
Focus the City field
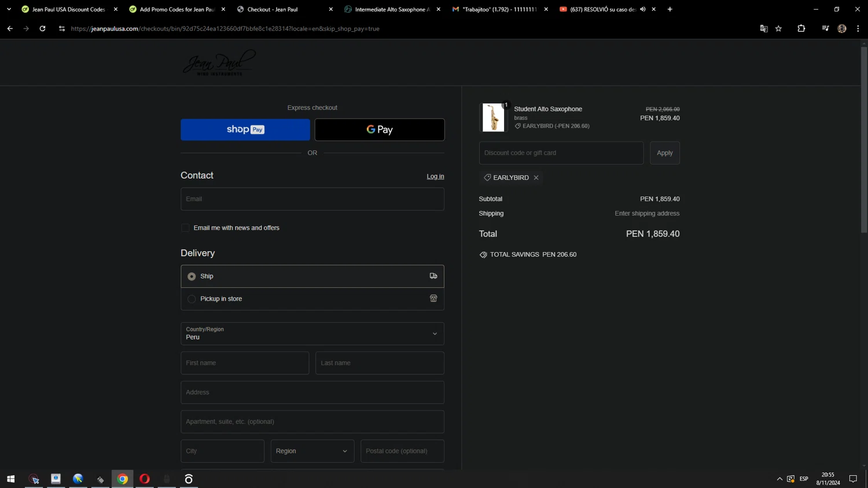coord(222,451)
